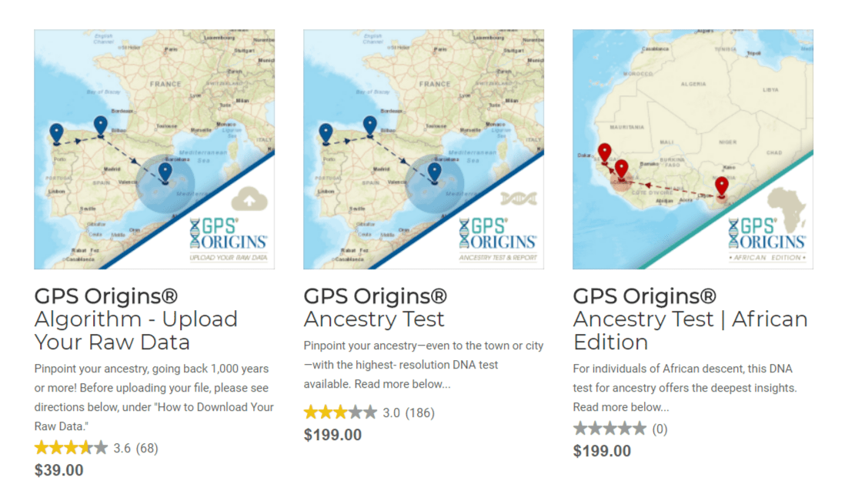This screenshot has height=504, width=858.
Task: Open the GPS Origins Ancestry Test title link
Action: 375,308
